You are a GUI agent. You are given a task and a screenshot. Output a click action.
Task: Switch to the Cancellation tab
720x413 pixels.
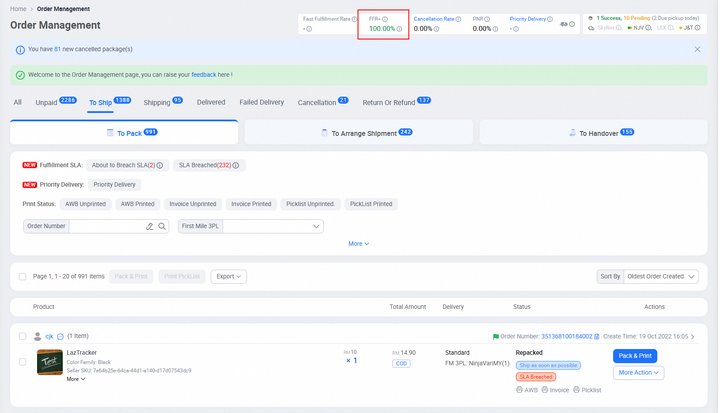(x=317, y=102)
